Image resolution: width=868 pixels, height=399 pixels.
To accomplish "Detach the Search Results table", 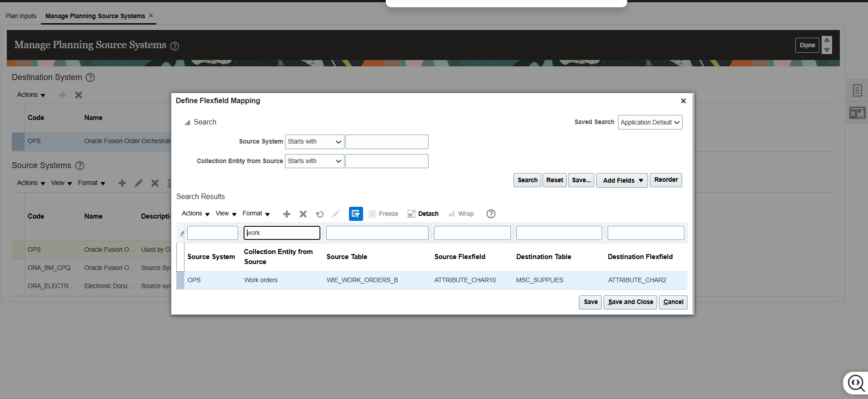I will (x=423, y=214).
